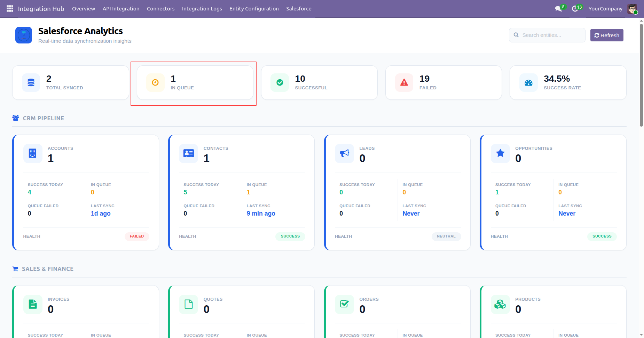Screen dimensions: 644x338
Task: Click the '10' successful count
Action: point(300,79)
